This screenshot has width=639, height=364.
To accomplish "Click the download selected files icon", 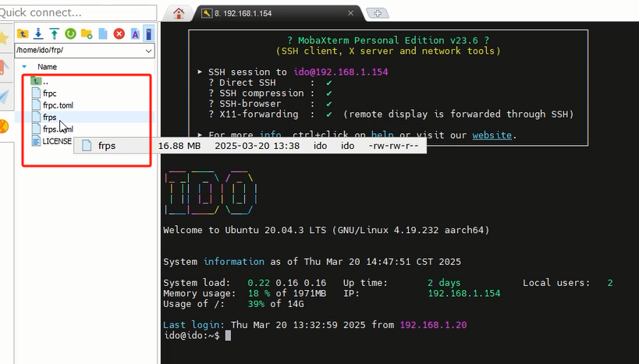I will [x=38, y=34].
